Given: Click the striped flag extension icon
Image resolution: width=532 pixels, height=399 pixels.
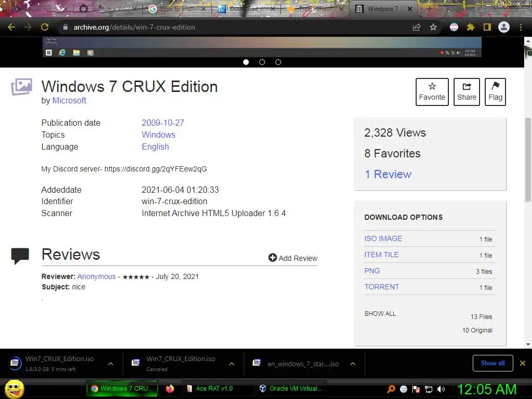Looking at the screenshot, I should pos(454,27).
